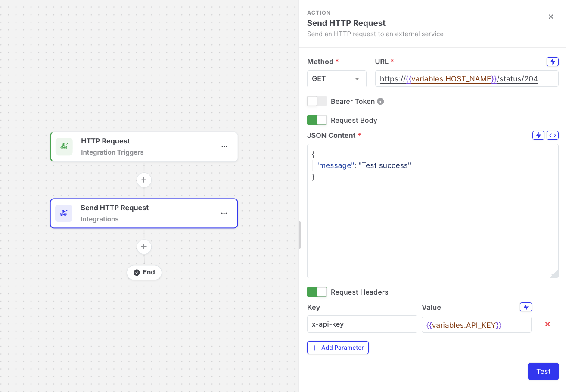The height and width of the screenshot is (392, 566).
Task: Click the lightning variable icon next to URL
Action: 553,62
